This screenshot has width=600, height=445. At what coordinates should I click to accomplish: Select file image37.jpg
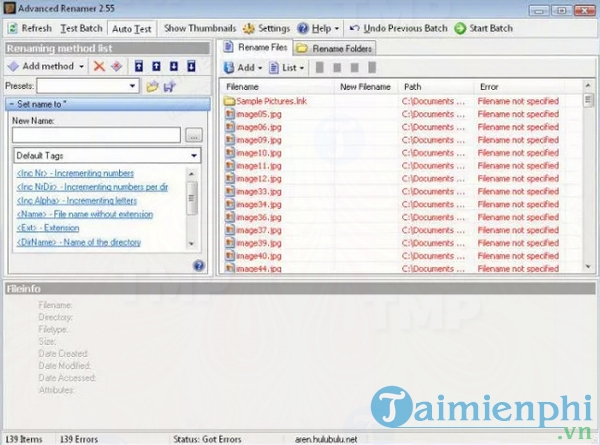[401, 230]
